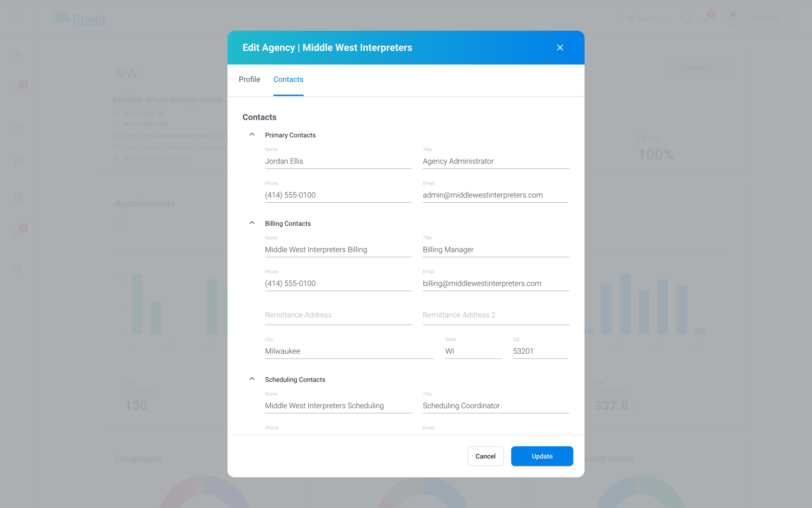Edit the Milwaukee city field

349,351
